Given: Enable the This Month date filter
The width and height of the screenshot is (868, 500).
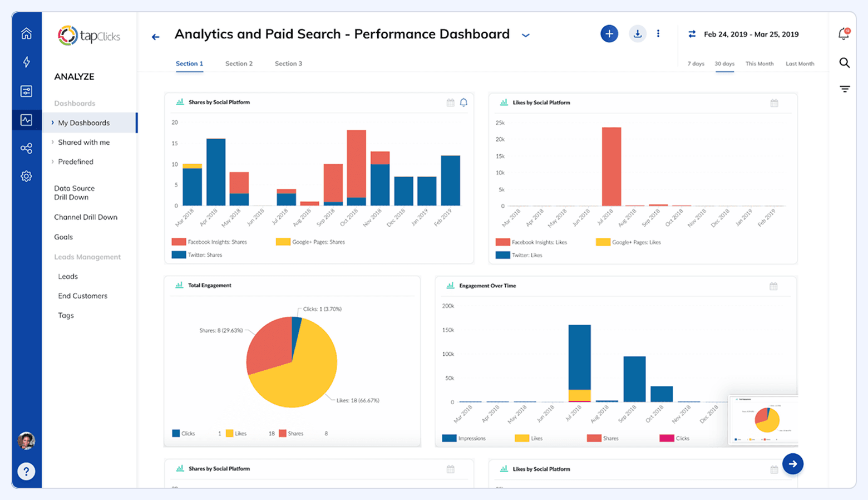Looking at the screenshot, I should tap(759, 63).
